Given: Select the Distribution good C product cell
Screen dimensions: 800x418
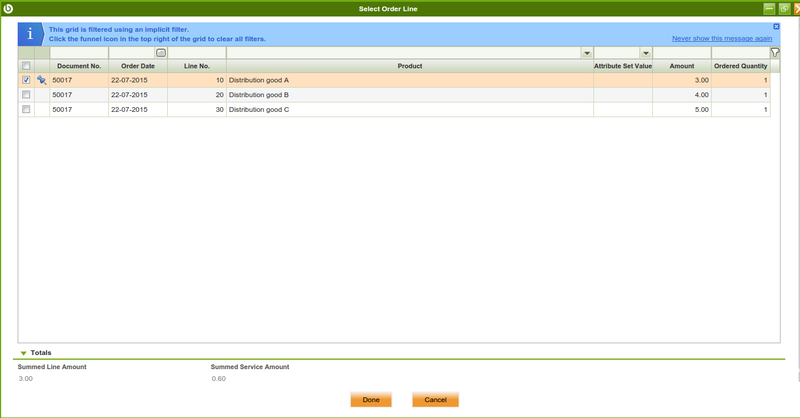Looking at the screenshot, I should point(410,109).
